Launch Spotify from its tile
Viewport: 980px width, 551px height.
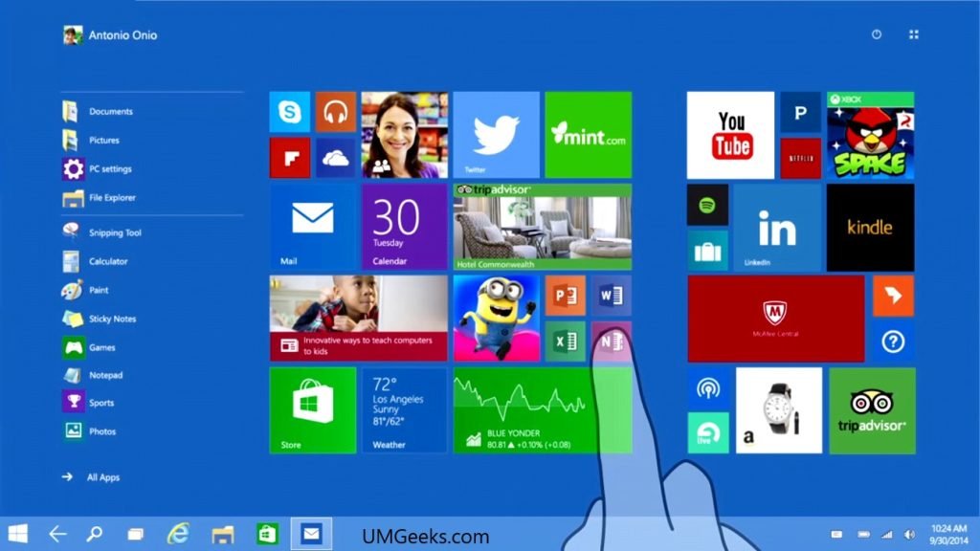click(706, 204)
